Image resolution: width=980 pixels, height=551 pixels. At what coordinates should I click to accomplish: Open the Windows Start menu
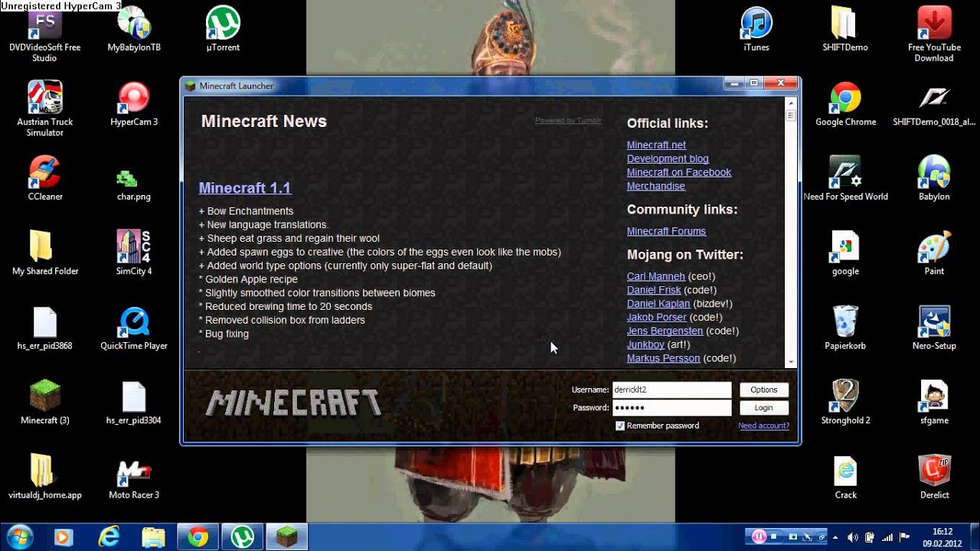[18, 537]
